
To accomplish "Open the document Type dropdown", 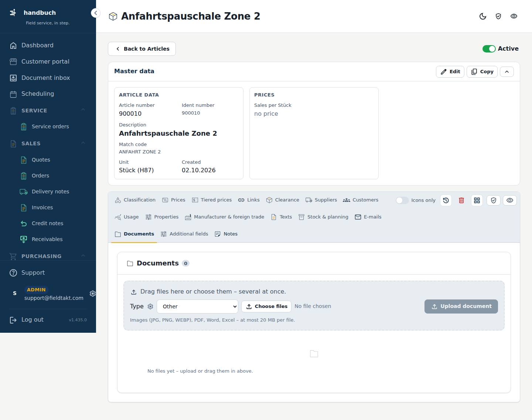I will (198, 306).
